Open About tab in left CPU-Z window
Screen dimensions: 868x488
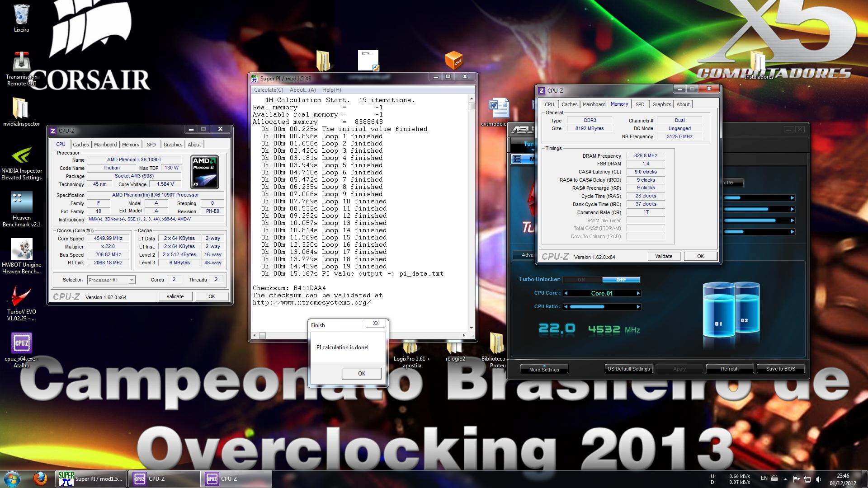point(194,145)
